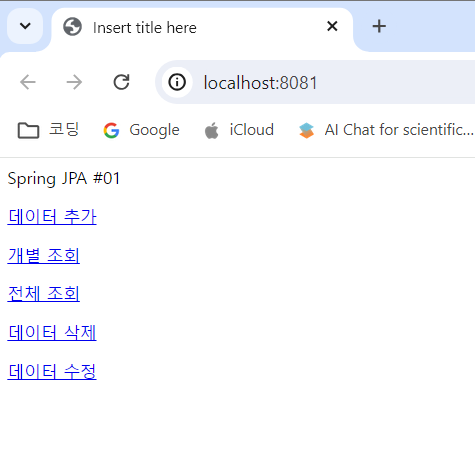Reload the localhost page

[121, 82]
